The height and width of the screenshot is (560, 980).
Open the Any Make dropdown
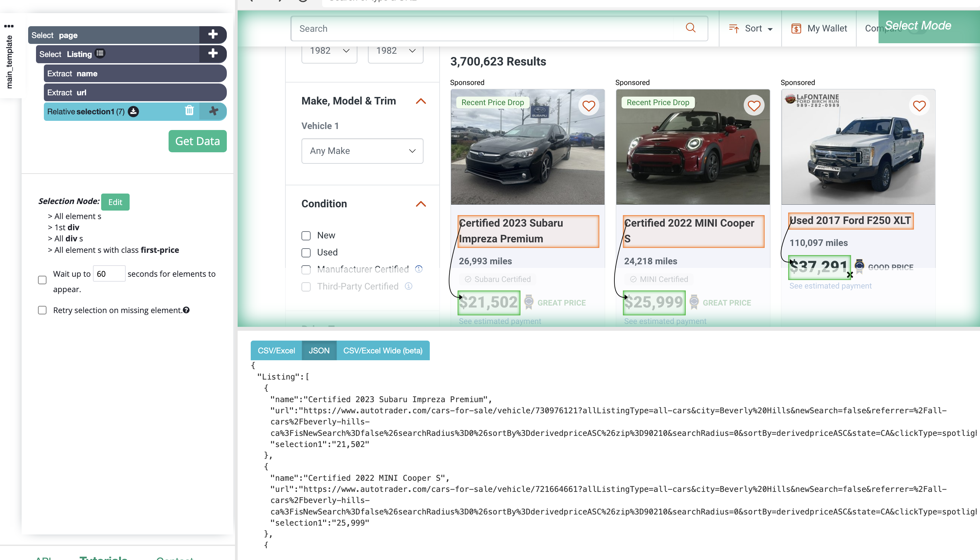pos(362,151)
